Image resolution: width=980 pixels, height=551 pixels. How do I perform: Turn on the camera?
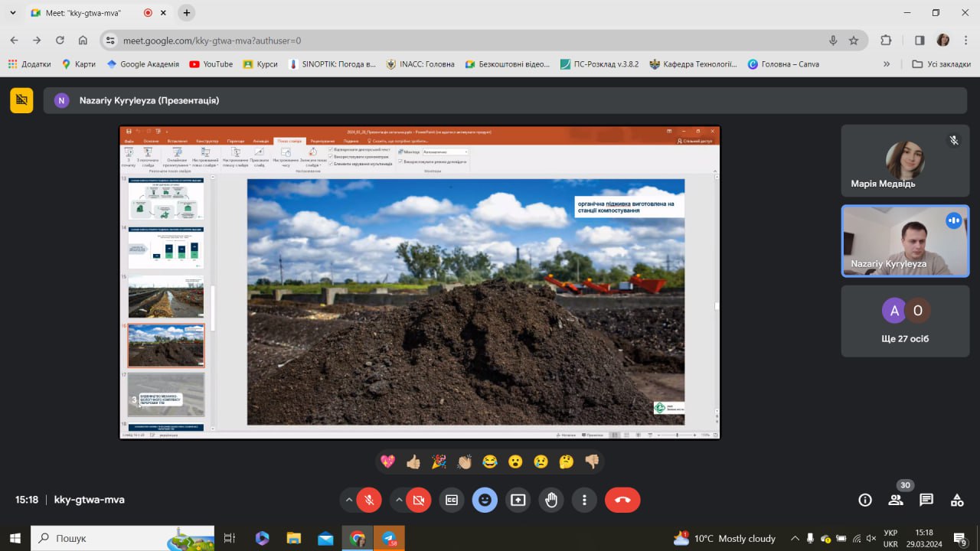(418, 500)
